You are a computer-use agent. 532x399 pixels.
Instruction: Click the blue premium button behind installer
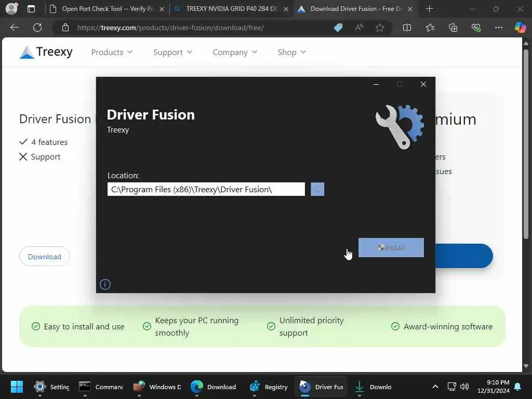click(464, 256)
